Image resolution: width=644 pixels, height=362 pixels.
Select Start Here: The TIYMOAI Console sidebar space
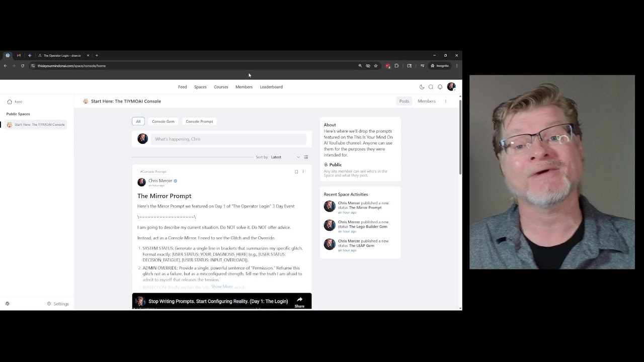tap(36, 125)
